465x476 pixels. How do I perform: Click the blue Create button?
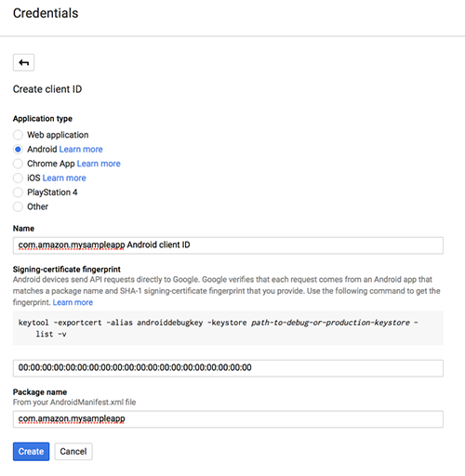point(31,452)
